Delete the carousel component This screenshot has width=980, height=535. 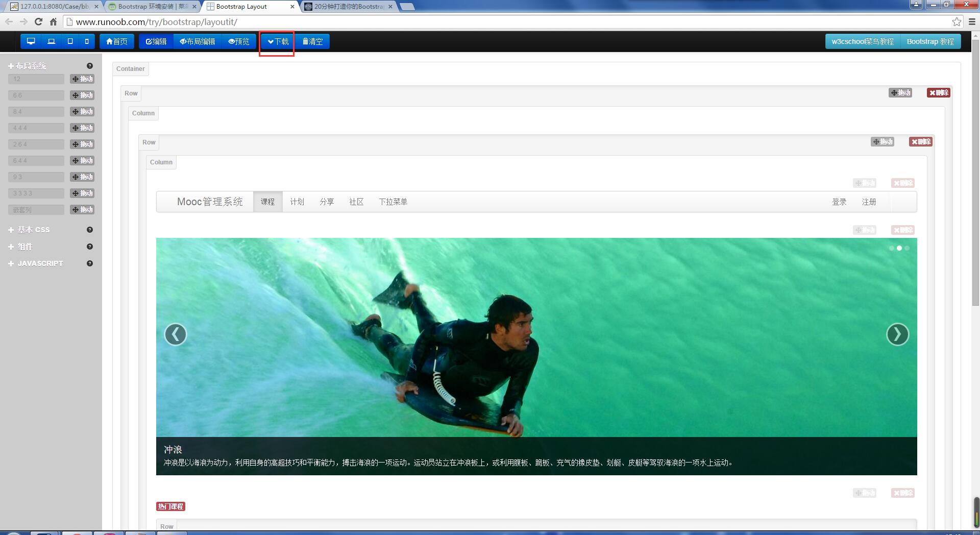tap(903, 230)
